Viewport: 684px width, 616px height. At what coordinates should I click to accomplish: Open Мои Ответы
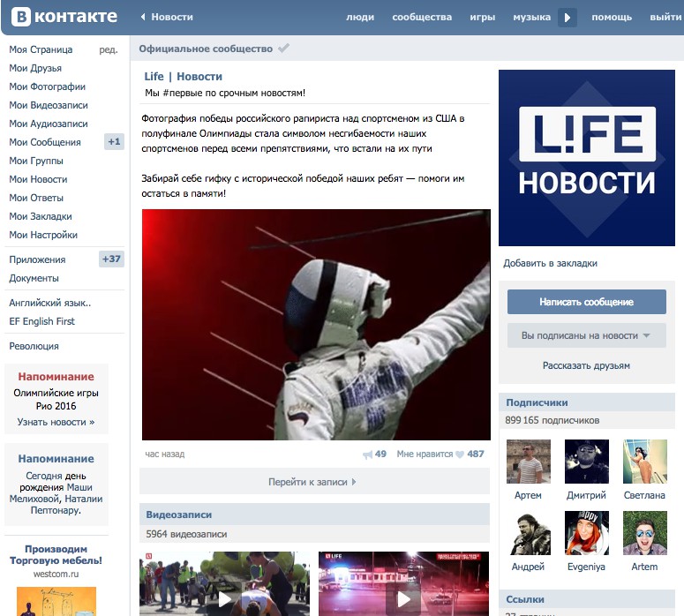point(36,198)
